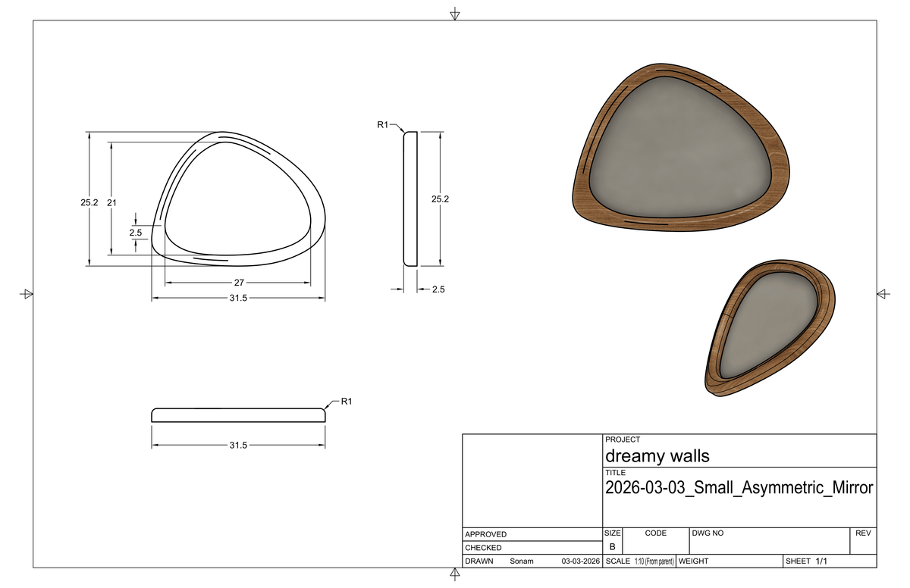
Task: Click the 2.5 thickness dimension under side view
Action: pos(438,289)
